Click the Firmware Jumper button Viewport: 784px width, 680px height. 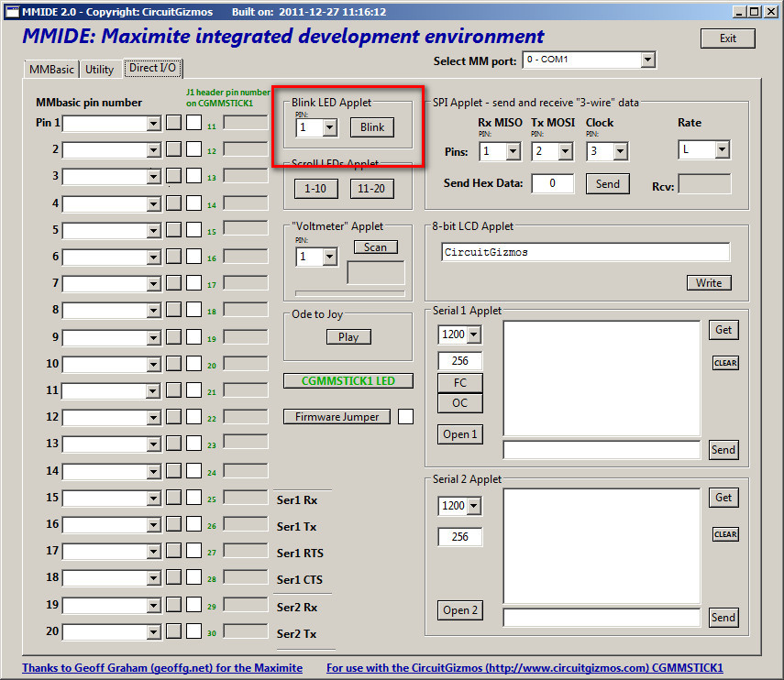point(335,416)
